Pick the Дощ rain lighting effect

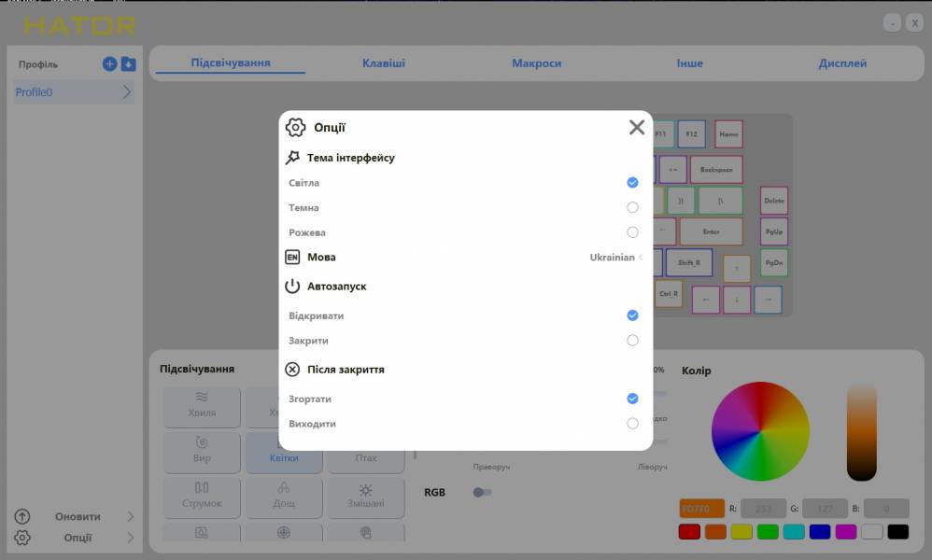[284, 496]
